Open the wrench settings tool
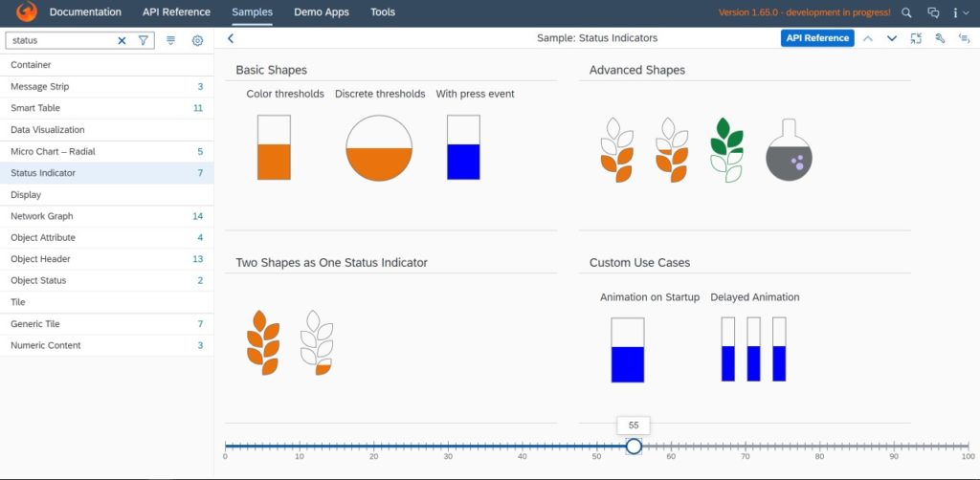Viewport: 980px width, 480px height. point(940,38)
